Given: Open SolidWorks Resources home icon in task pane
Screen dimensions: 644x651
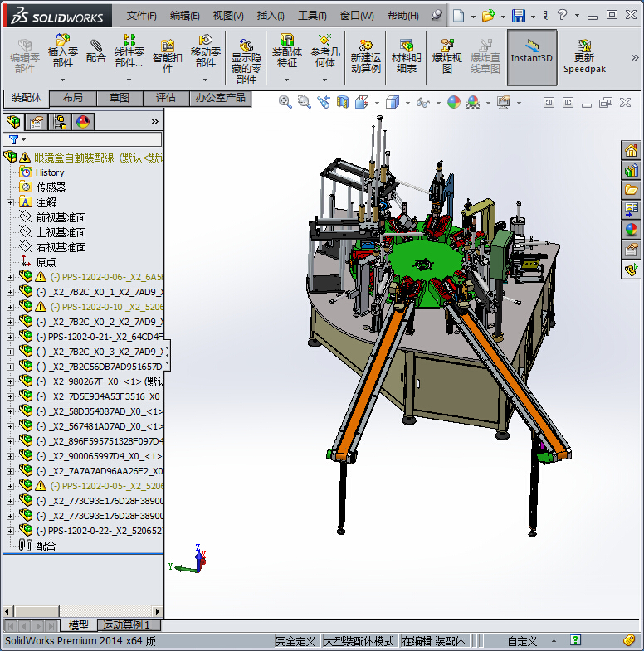Looking at the screenshot, I should 631,150.
